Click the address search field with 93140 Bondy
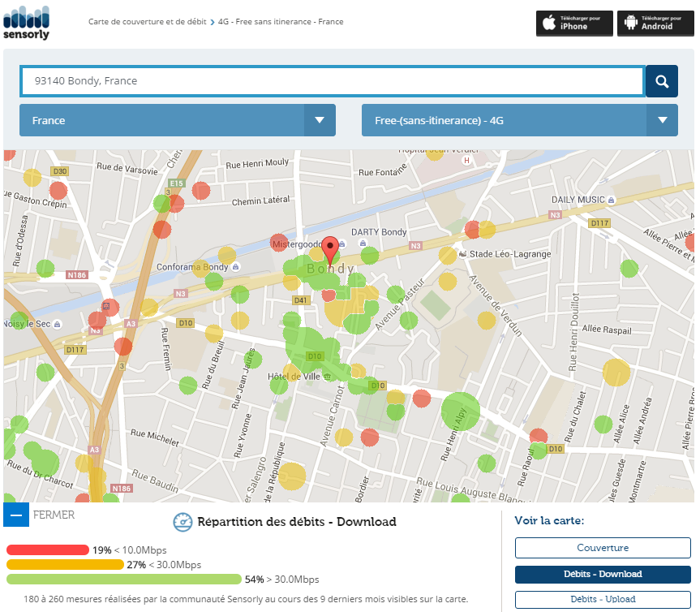Viewport: 700px width, 612px height. [x=333, y=81]
